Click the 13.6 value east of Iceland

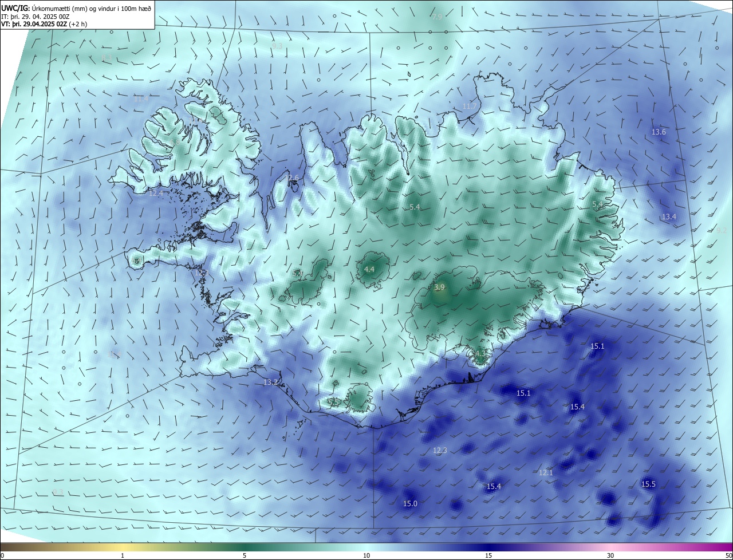(x=659, y=132)
